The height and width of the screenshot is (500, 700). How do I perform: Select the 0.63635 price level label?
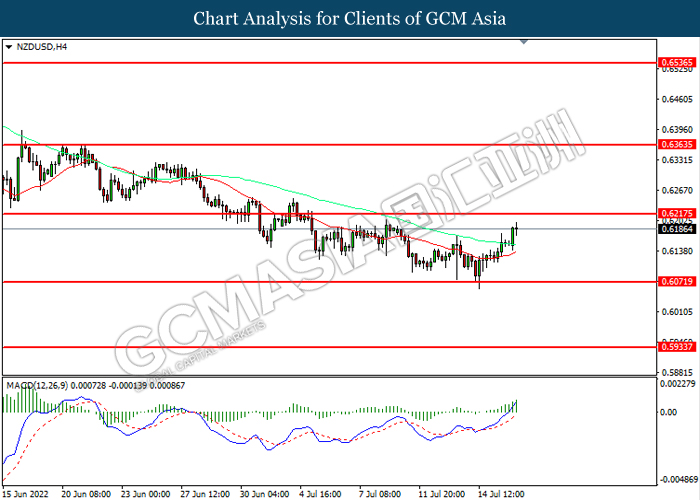coord(677,145)
